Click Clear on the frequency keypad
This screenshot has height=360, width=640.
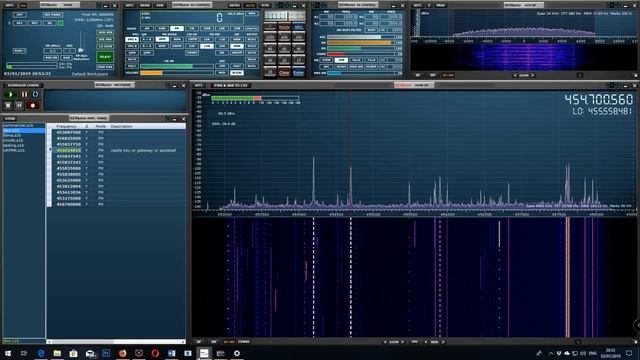click(x=284, y=73)
